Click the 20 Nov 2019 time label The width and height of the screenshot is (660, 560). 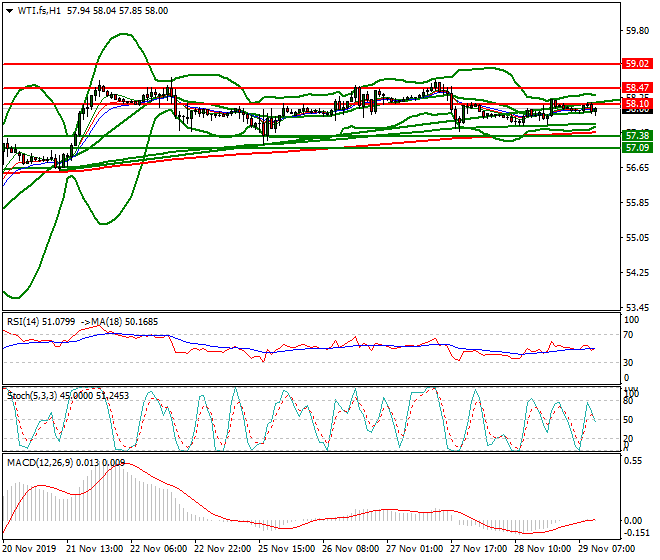click(29, 549)
